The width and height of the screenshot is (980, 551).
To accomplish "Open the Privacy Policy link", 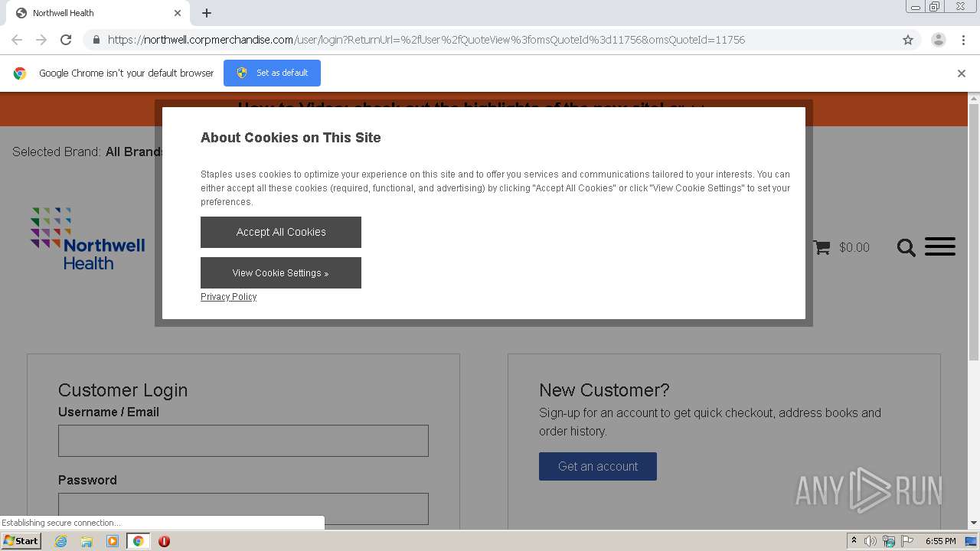I will [228, 297].
